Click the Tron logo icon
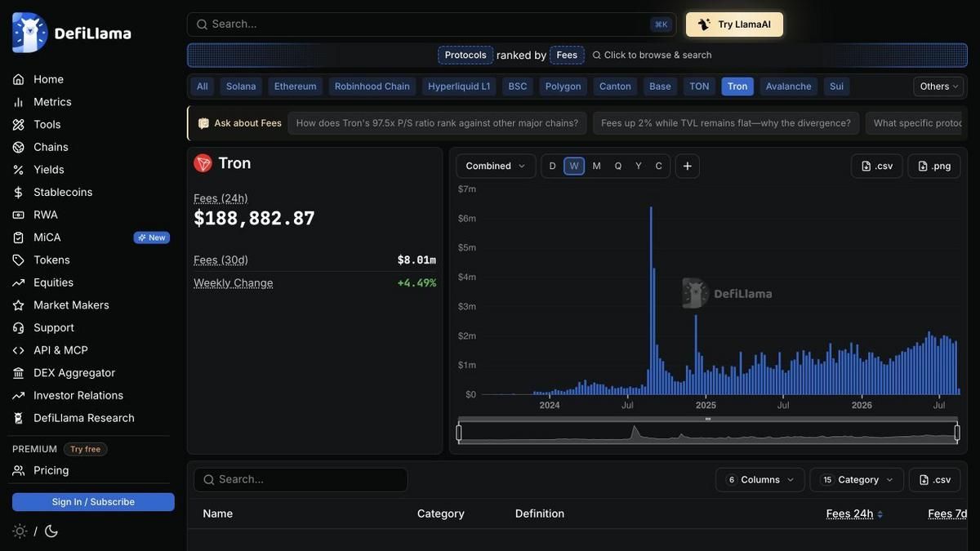The height and width of the screenshot is (551, 980). (203, 163)
